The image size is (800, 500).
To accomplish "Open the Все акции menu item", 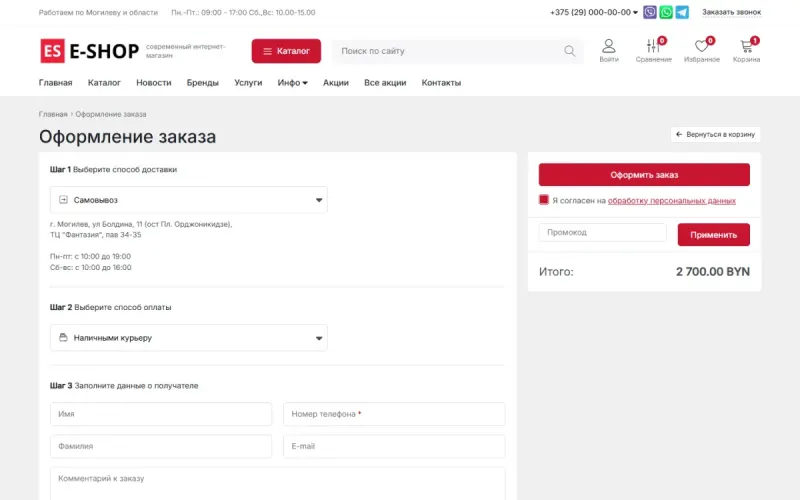I will [x=385, y=83].
